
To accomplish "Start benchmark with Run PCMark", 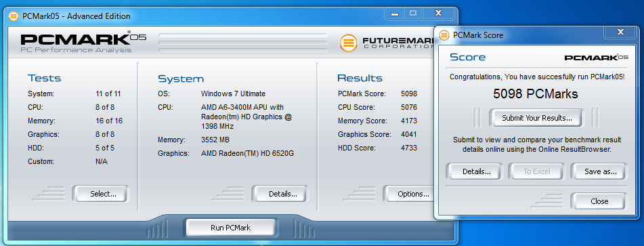I will 230,228.
